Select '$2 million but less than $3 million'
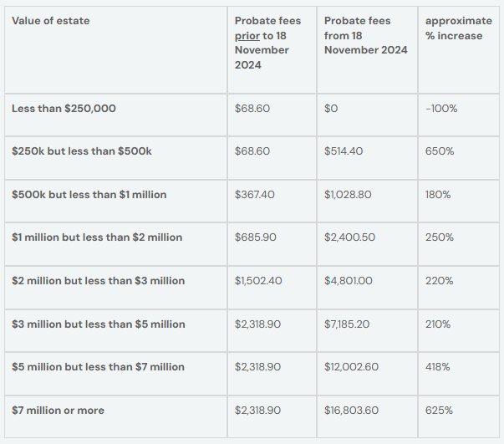504x444 pixels. (98, 281)
